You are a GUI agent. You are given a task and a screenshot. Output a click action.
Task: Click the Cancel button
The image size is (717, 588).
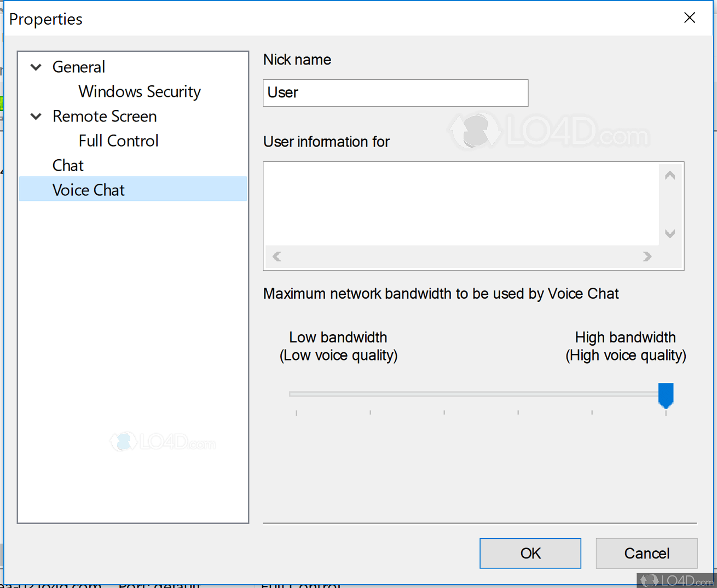(646, 554)
